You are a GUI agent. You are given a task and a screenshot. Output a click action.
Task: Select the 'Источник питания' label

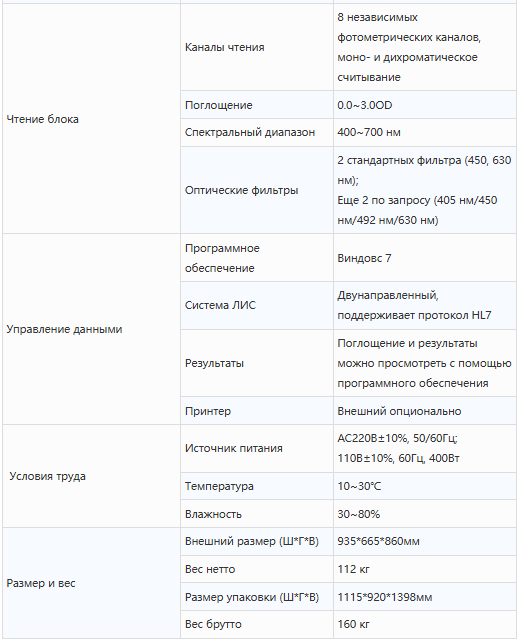coord(233,448)
